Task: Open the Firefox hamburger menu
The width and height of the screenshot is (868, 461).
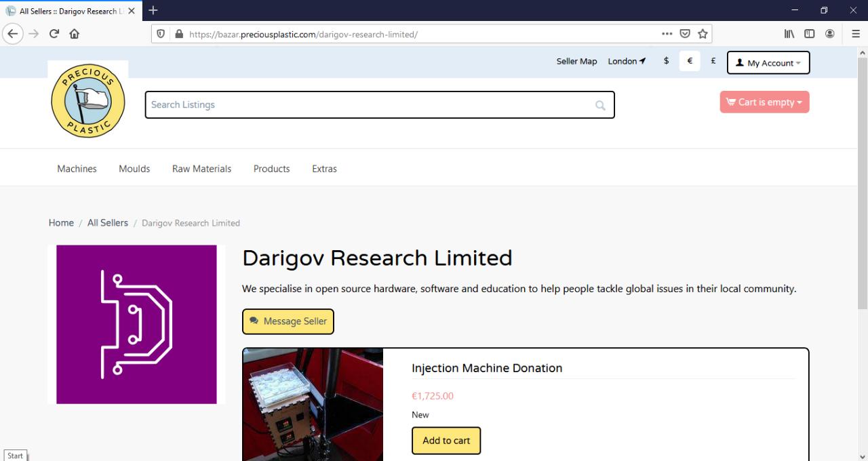Action: [x=855, y=34]
